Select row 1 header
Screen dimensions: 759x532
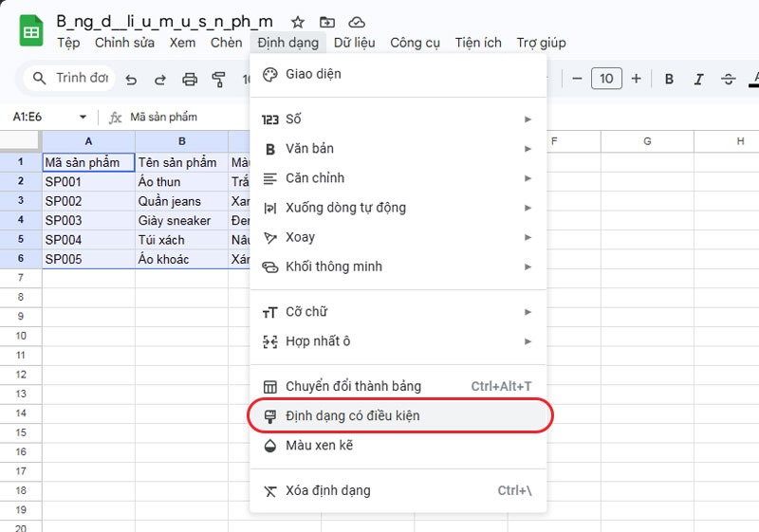click(x=21, y=162)
